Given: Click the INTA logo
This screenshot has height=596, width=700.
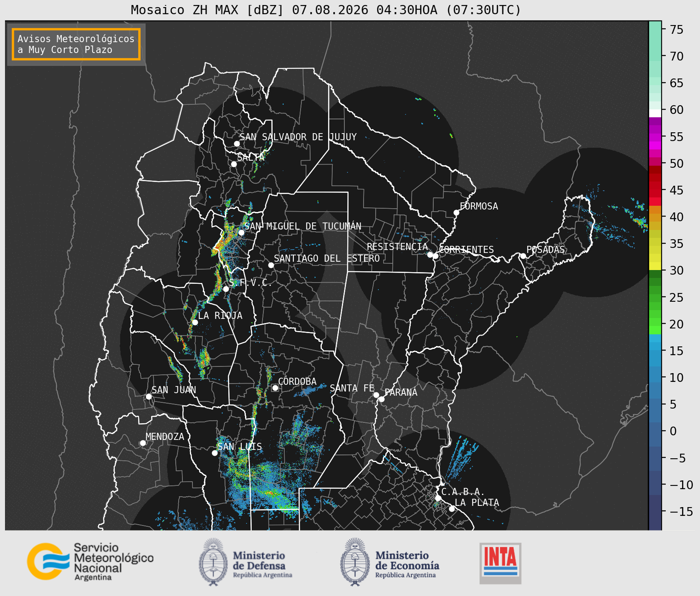Looking at the screenshot, I should click(500, 563).
